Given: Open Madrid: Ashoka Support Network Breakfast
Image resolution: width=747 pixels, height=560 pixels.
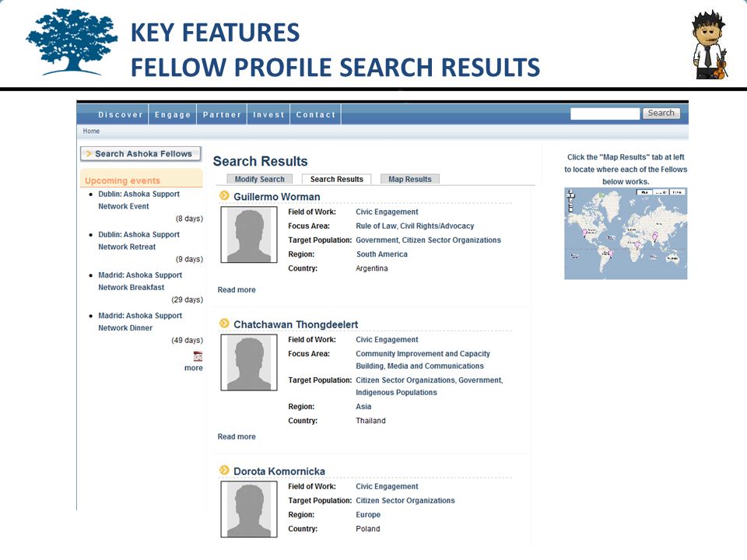Looking at the screenshot, I should tap(140, 281).
